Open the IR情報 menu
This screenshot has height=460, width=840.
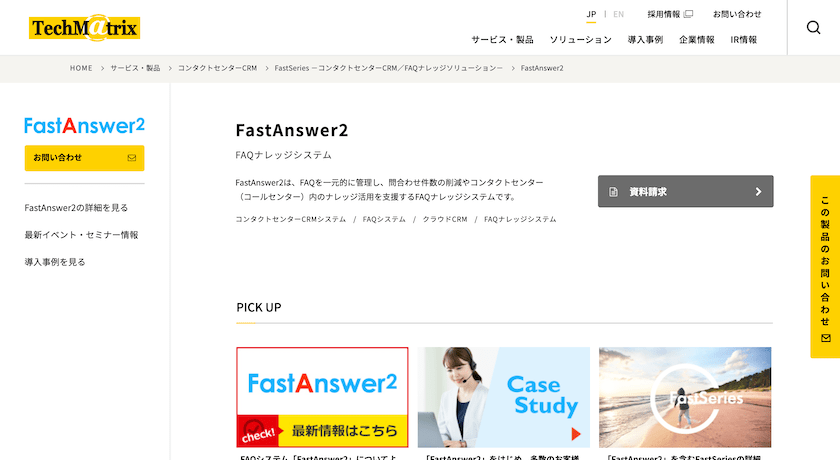pos(744,40)
